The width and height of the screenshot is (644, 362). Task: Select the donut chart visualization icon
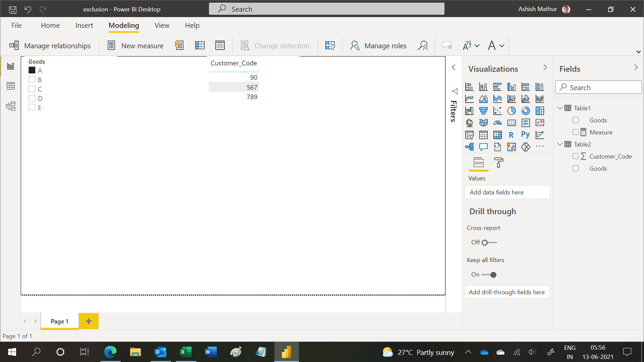click(526, 111)
